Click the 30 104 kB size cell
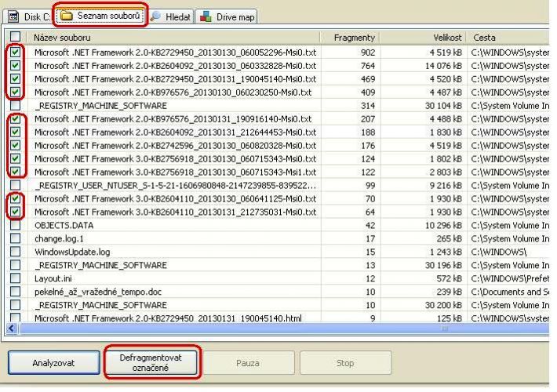The height and width of the screenshot is (392, 557). 443,106
